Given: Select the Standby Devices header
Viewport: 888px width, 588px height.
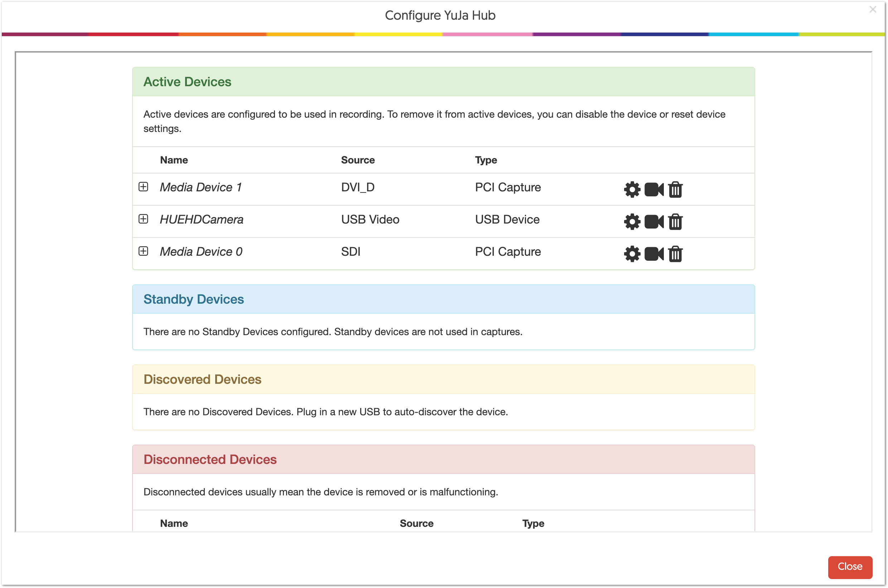Looking at the screenshot, I should pyautogui.click(x=193, y=299).
